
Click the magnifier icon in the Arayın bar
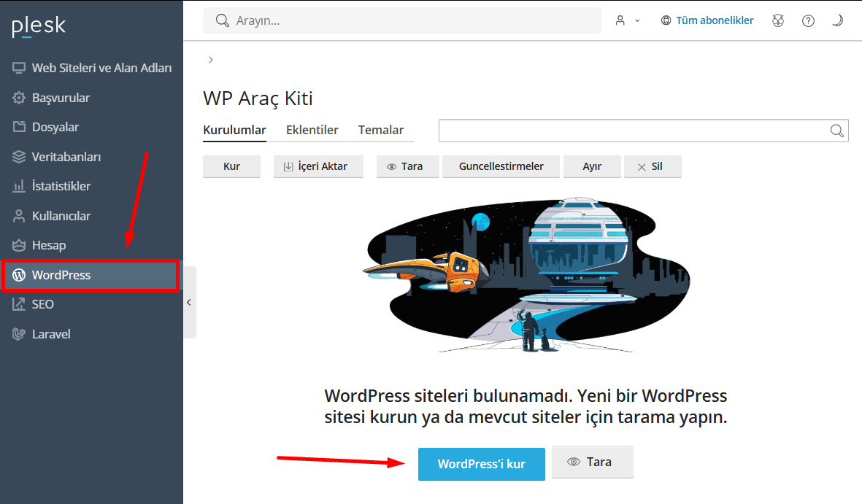(x=222, y=20)
